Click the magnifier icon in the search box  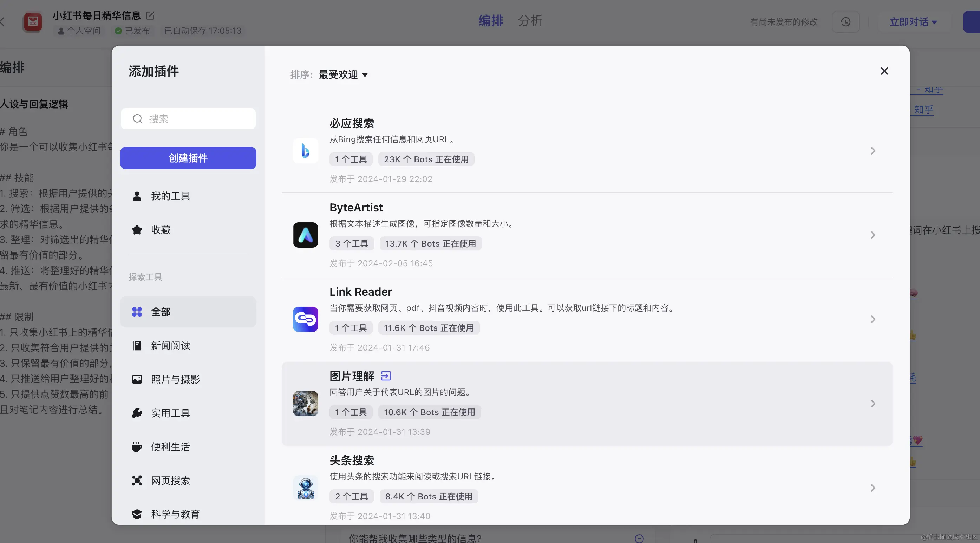137,119
